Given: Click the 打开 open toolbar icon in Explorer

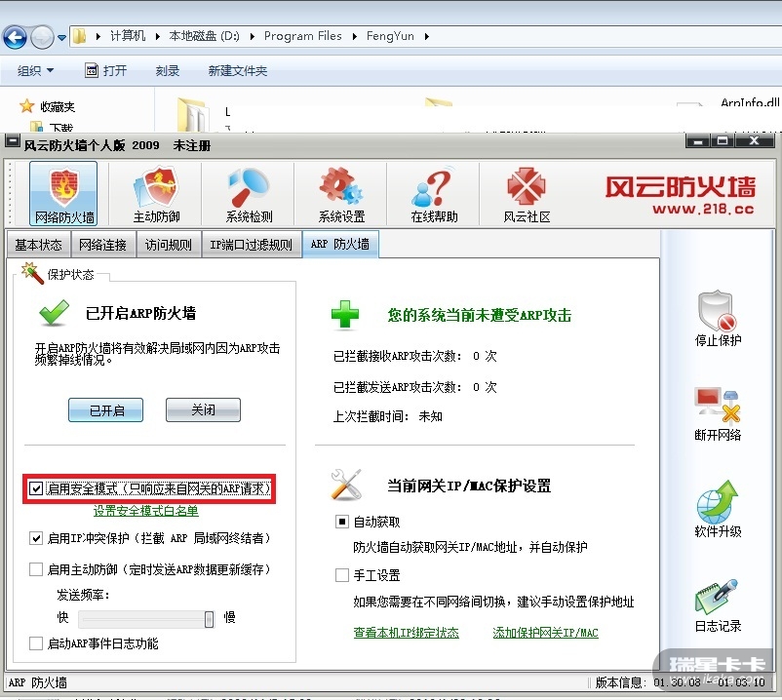Looking at the screenshot, I should point(92,70).
